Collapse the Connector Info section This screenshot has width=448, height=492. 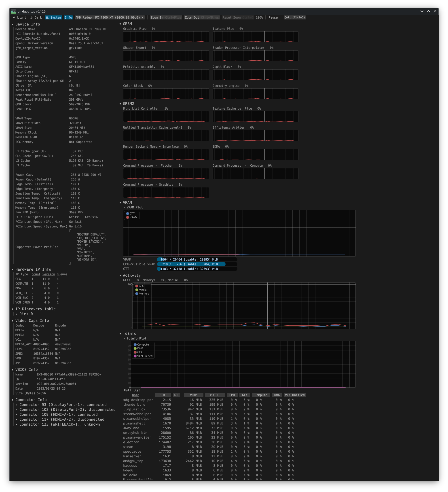(29, 400)
